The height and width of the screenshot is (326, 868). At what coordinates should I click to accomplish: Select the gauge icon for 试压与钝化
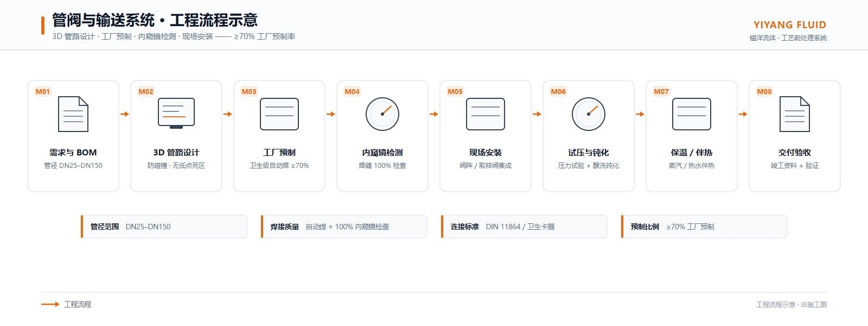click(x=589, y=114)
